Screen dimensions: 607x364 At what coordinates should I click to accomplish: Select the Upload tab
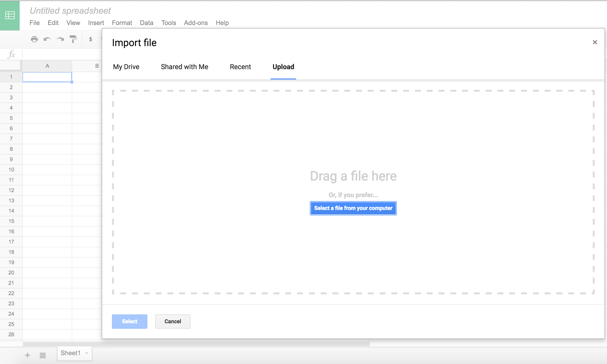coord(283,67)
